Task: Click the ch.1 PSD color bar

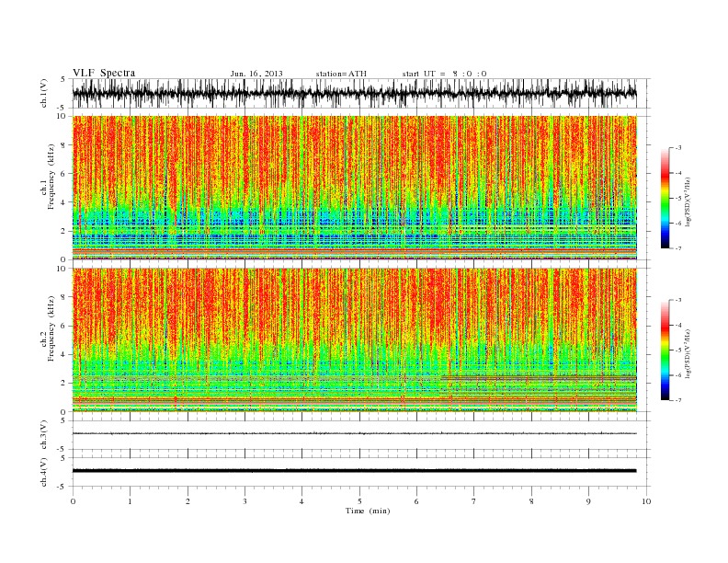Action: coord(665,198)
